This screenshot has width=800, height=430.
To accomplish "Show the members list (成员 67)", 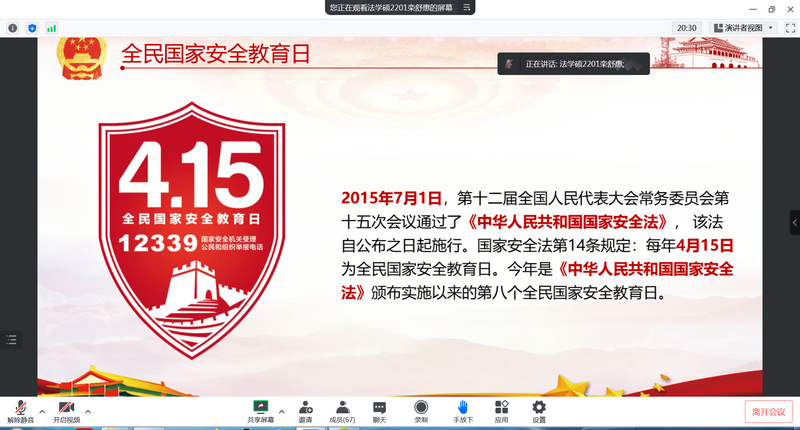I will (x=343, y=410).
